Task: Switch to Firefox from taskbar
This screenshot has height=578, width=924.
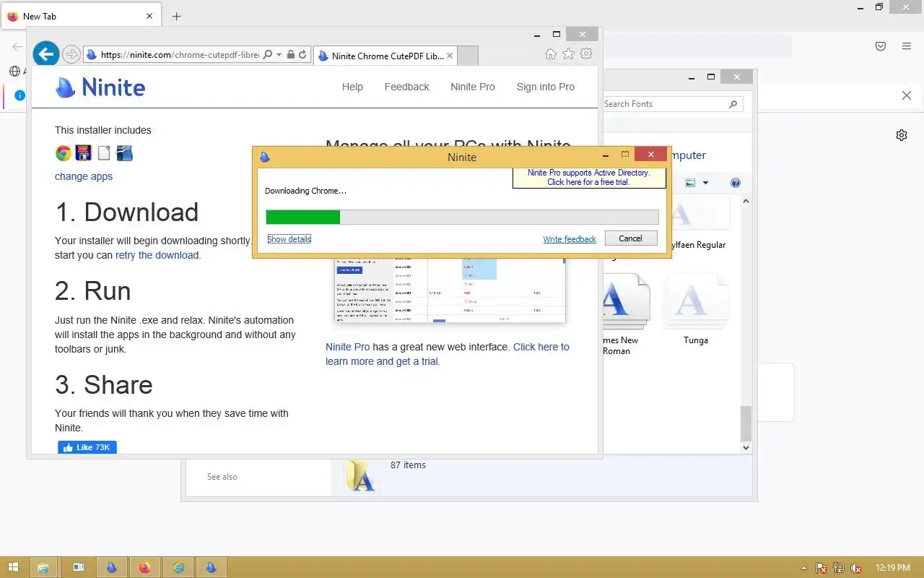Action: (x=144, y=568)
